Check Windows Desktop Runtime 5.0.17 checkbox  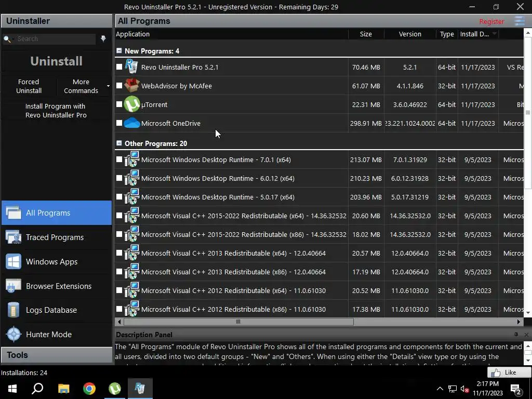(119, 196)
